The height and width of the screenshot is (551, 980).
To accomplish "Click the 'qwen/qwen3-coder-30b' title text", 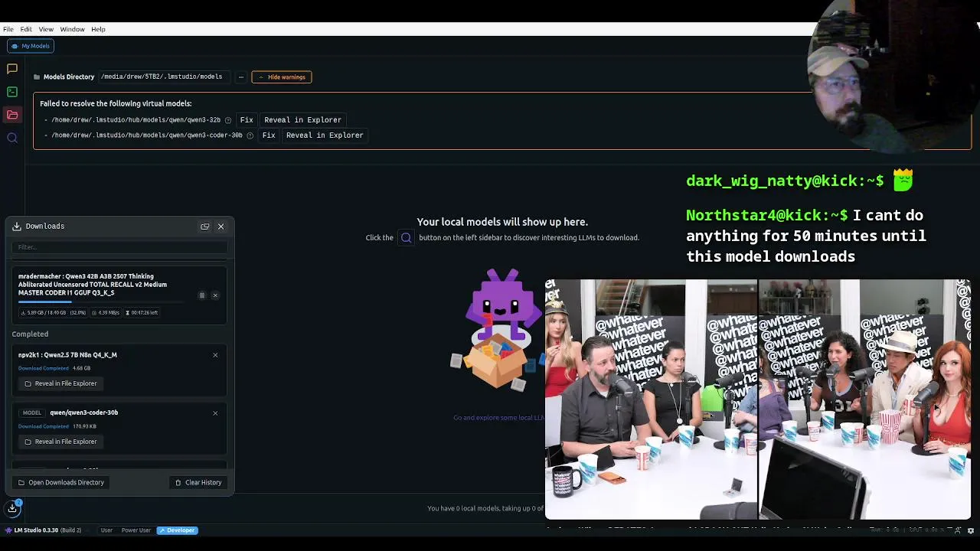I will (84, 413).
